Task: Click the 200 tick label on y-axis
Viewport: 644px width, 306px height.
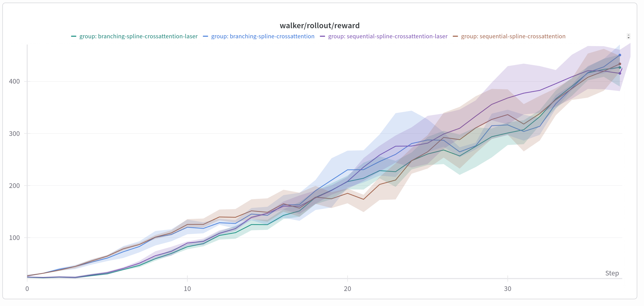Action: (x=14, y=186)
